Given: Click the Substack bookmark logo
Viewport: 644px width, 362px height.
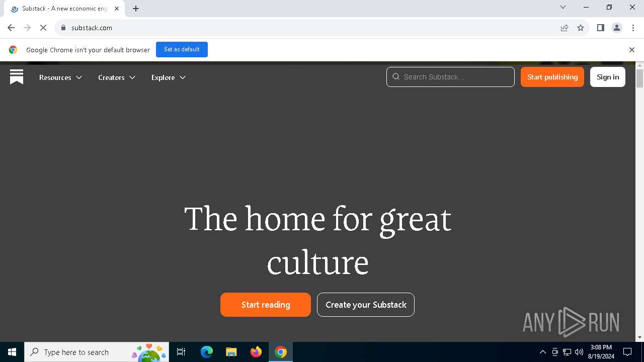Looking at the screenshot, I should [x=17, y=77].
